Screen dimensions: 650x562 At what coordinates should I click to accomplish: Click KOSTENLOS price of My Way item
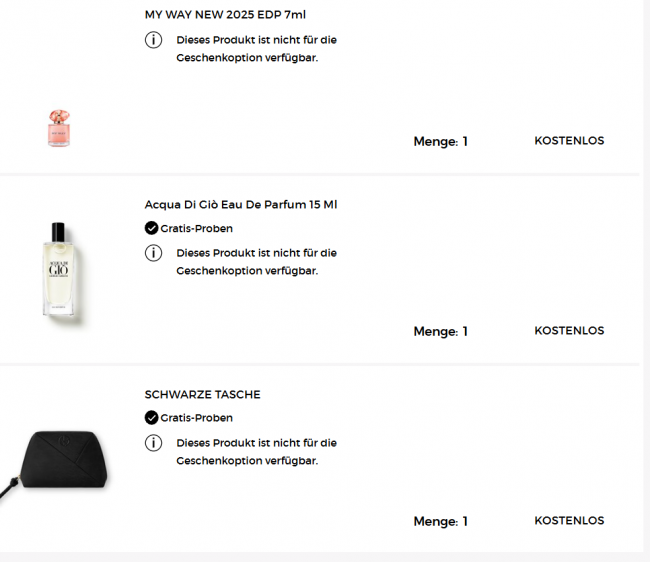(569, 141)
